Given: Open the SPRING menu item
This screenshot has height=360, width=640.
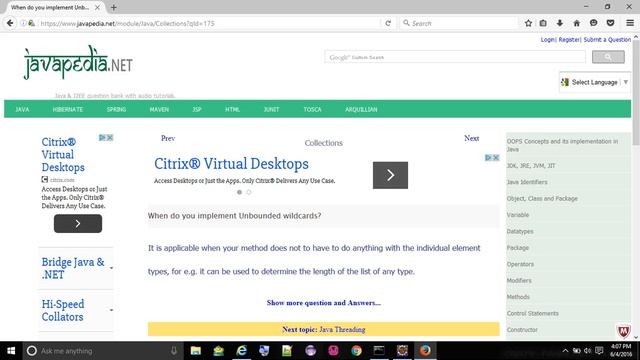Looking at the screenshot, I should click(x=116, y=109).
